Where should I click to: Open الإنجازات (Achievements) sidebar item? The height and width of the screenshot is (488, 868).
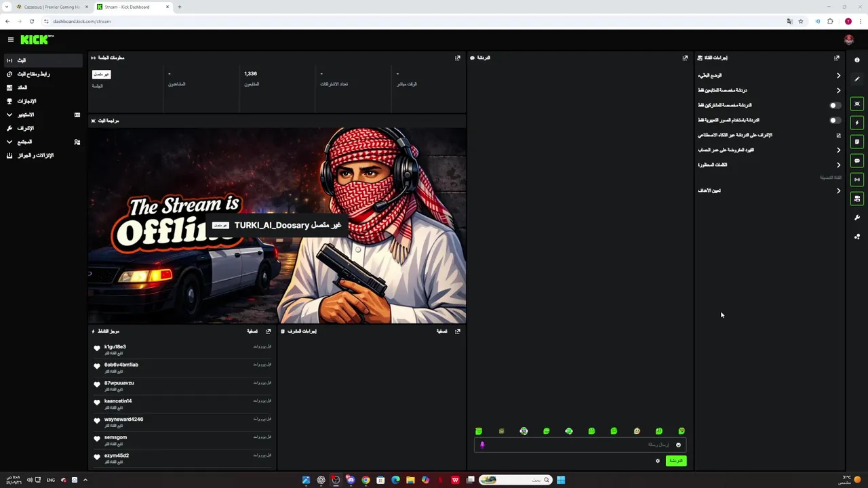coord(43,101)
